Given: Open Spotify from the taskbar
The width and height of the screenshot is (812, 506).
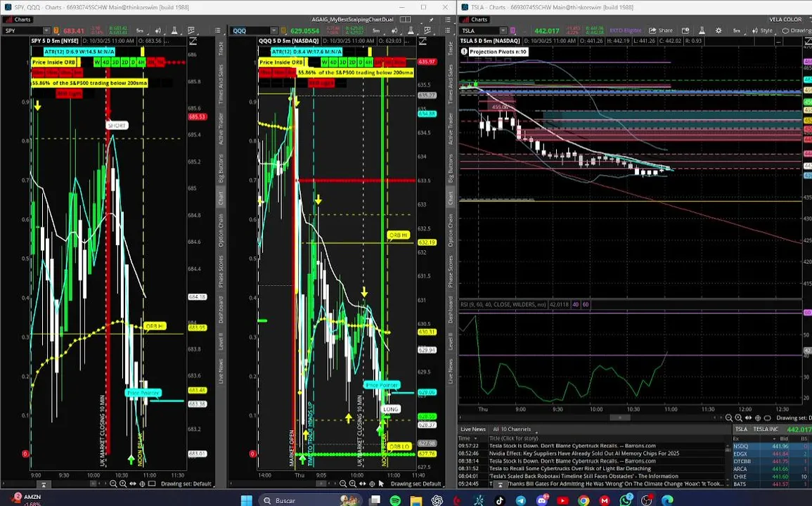Looking at the screenshot, I should 395,500.
